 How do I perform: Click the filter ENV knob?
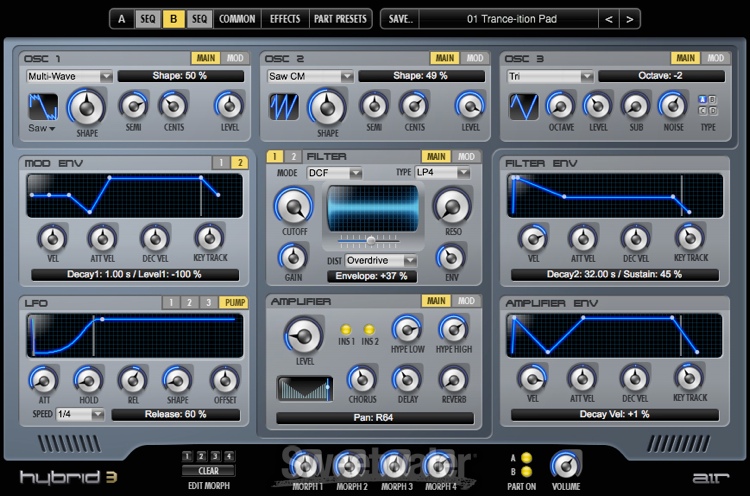tap(451, 257)
